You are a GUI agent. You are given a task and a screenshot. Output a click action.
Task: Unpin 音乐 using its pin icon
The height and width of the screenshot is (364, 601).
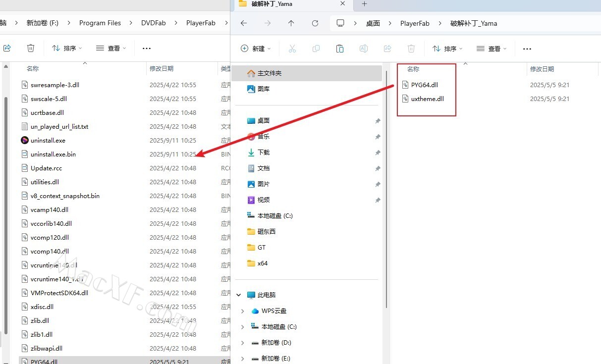click(378, 137)
